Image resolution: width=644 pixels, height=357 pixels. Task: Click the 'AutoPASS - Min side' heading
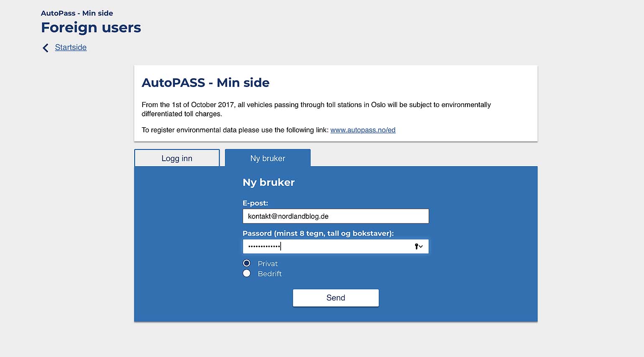coord(205,82)
